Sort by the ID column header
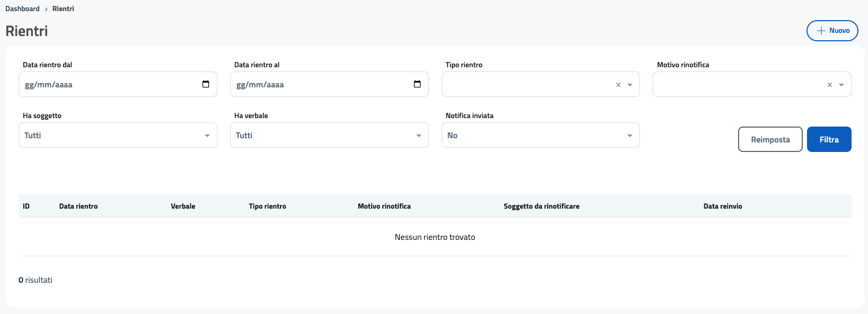This screenshot has height=314, width=868. (26, 207)
